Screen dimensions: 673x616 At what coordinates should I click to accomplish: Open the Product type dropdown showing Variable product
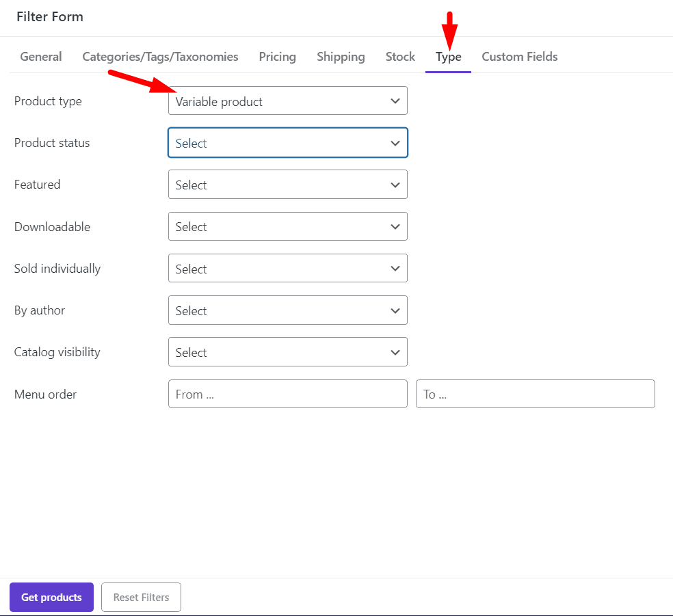tap(287, 101)
